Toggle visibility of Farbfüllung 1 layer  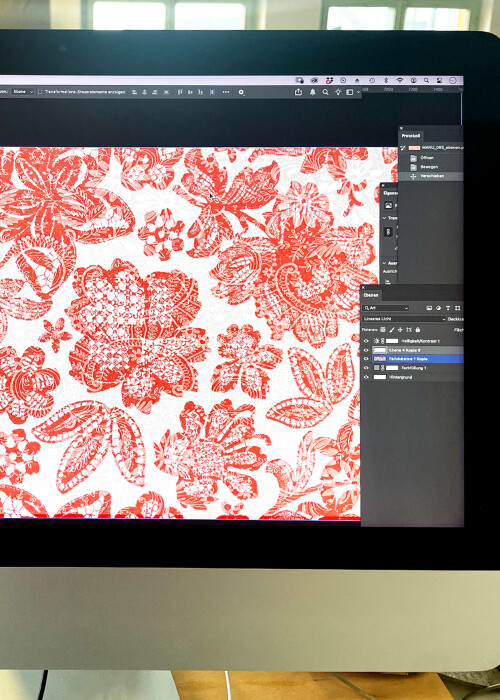[366, 368]
